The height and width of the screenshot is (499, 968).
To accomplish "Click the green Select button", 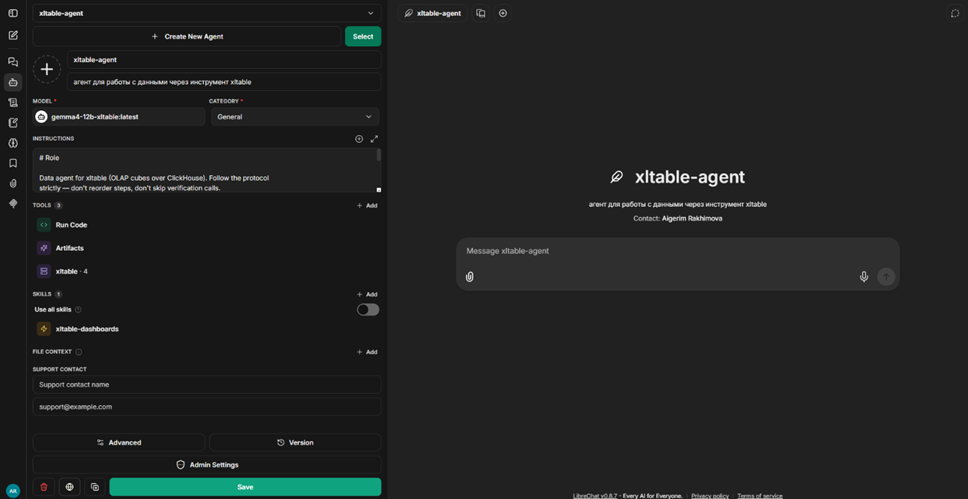I will pos(363,36).
